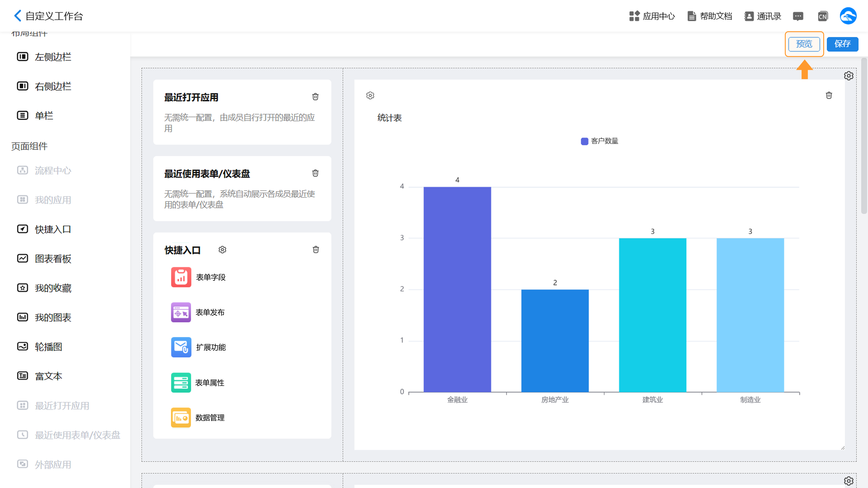Add the 我的收藏 favorites component
Screen dimensions: 868x488
(44, 288)
